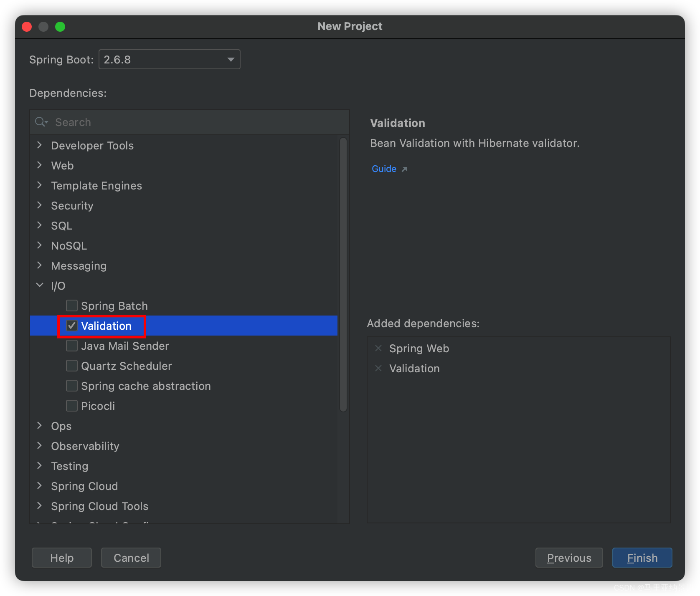Screen dimensions: 700x596
Task: Expand the Web category
Action: pyautogui.click(x=40, y=165)
